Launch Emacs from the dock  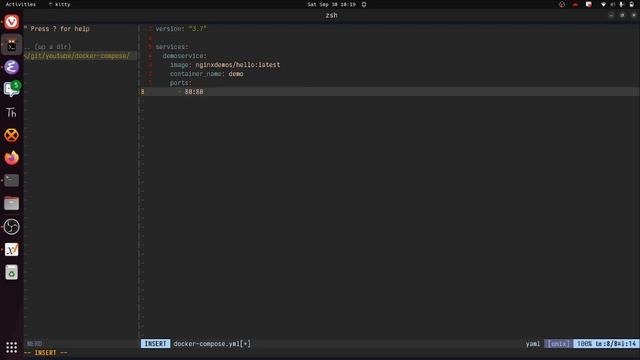pos(11,67)
